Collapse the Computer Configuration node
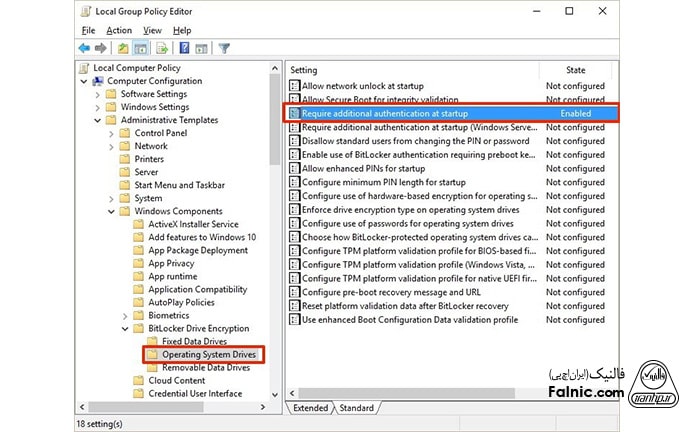The image size is (694, 432). click(85, 81)
